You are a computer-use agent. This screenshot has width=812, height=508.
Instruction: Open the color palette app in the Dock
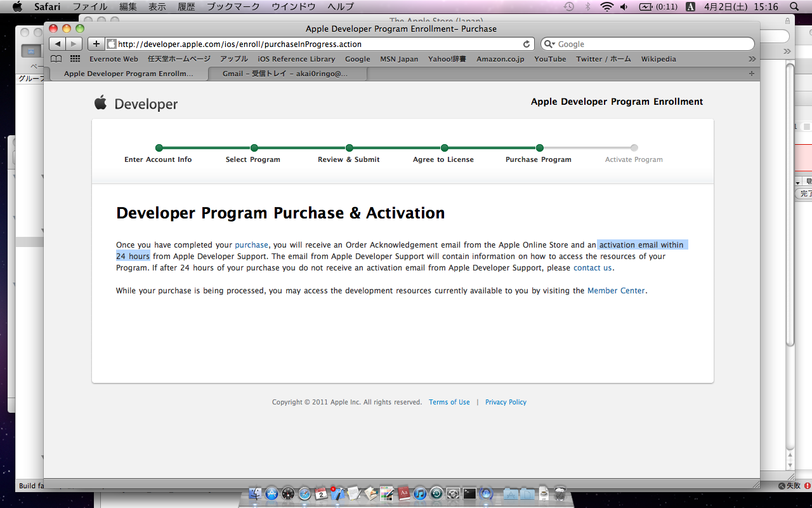point(387,493)
